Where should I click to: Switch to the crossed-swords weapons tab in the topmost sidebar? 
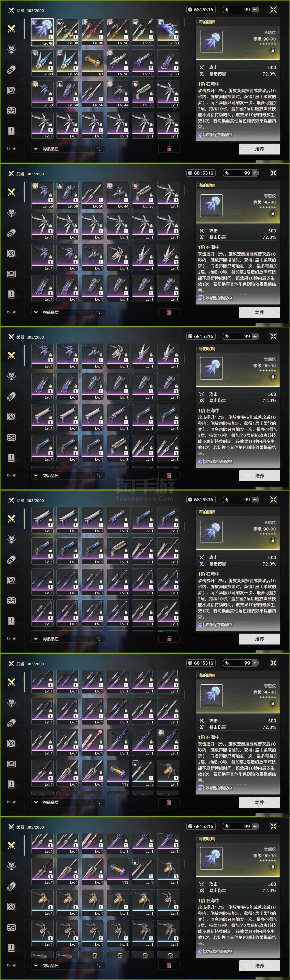pyautogui.click(x=11, y=29)
